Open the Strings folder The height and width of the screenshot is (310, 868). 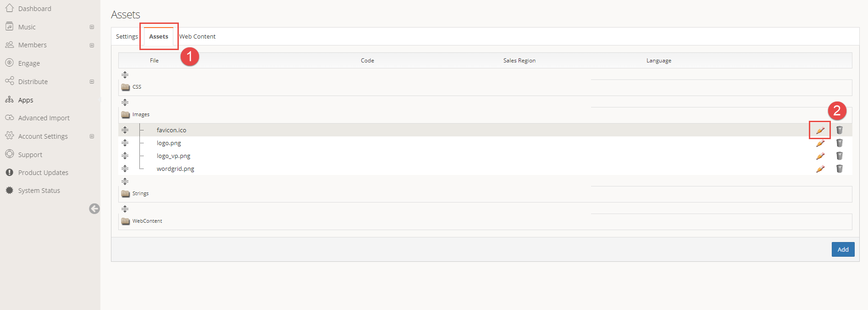pos(140,194)
